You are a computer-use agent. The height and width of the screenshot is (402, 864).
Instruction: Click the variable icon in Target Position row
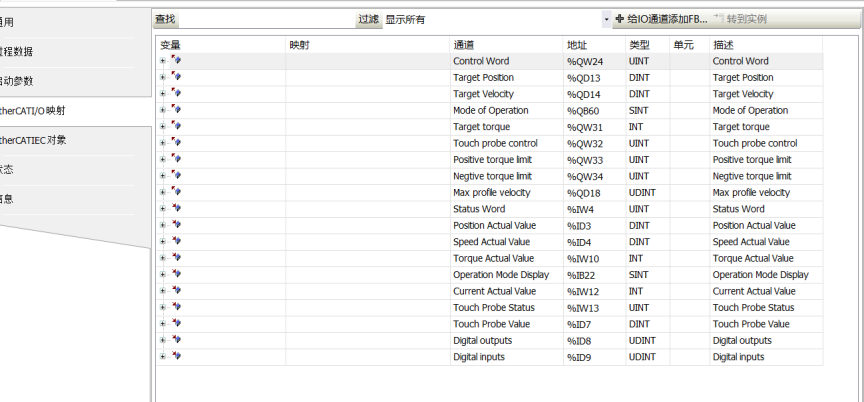[176, 77]
